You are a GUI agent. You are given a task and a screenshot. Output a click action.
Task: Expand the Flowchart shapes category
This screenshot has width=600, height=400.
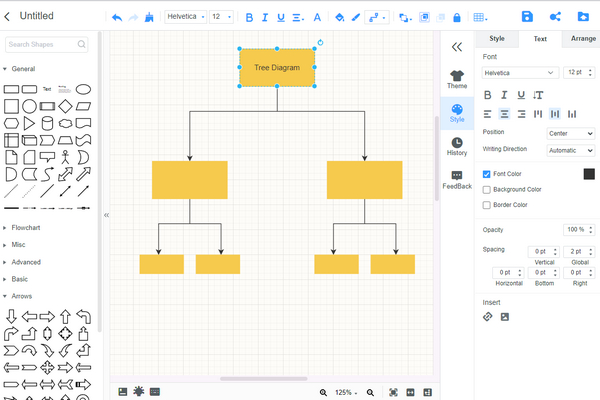click(26, 228)
